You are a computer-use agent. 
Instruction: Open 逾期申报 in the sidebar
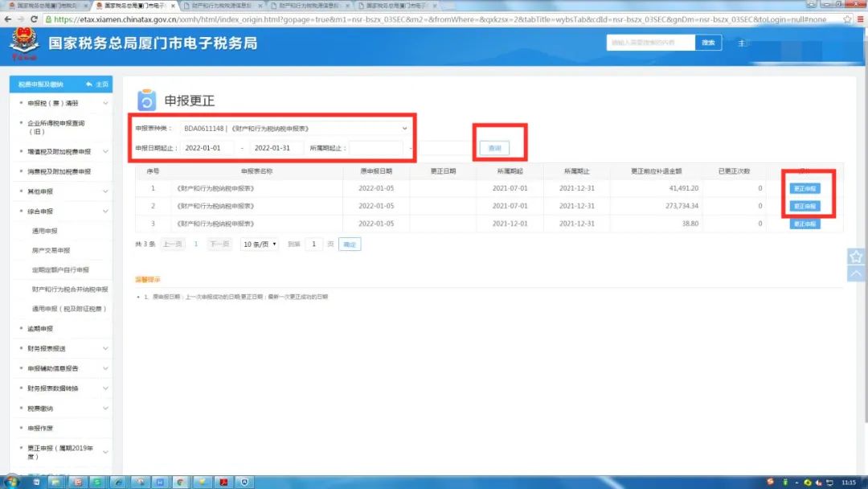(x=40, y=328)
